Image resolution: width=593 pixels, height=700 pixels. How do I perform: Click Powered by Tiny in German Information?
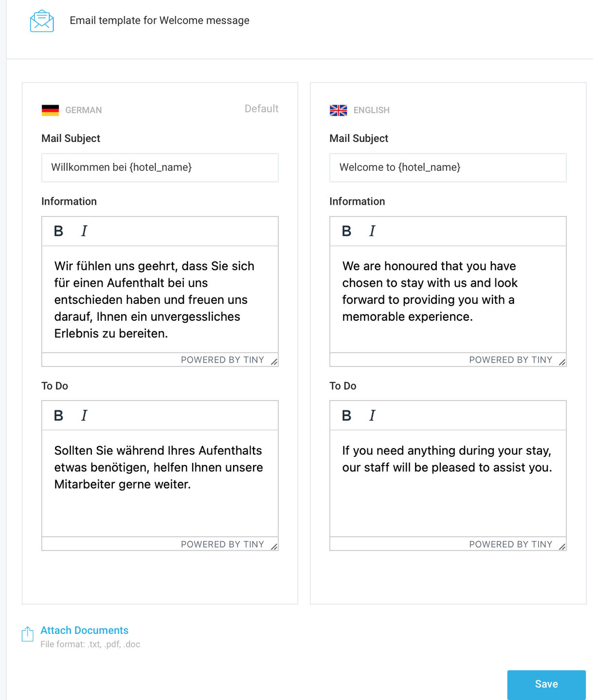click(222, 360)
